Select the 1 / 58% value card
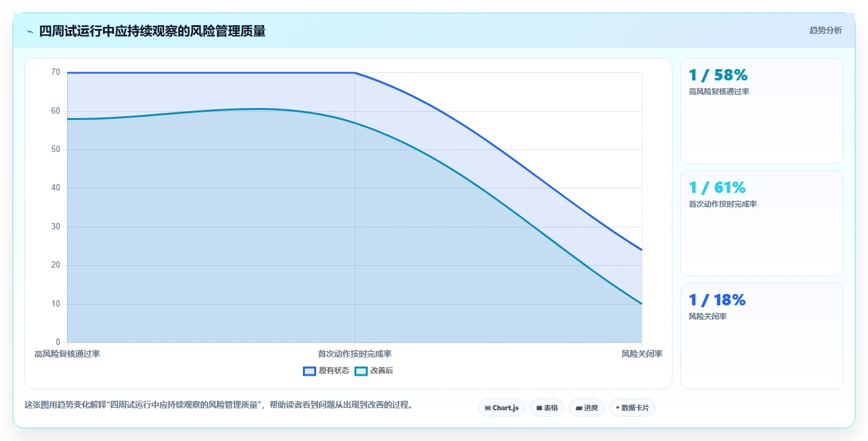Image resolution: width=868 pixels, height=441 pixels. click(x=761, y=111)
